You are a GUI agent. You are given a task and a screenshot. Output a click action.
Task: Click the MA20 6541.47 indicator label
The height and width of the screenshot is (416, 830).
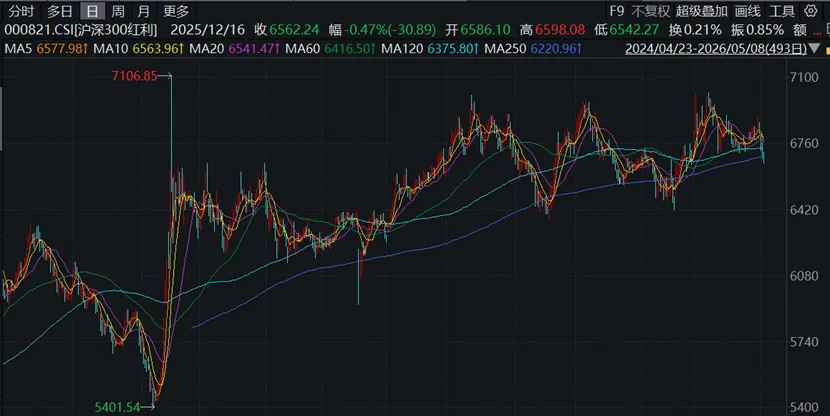coord(234,49)
